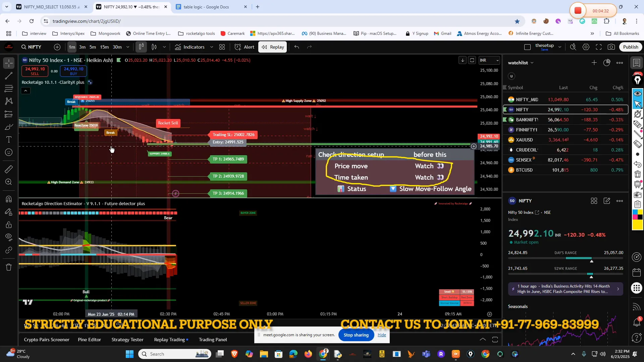Expand the timeframe interval dropdown arrow
644x362 pixels.
128,47
